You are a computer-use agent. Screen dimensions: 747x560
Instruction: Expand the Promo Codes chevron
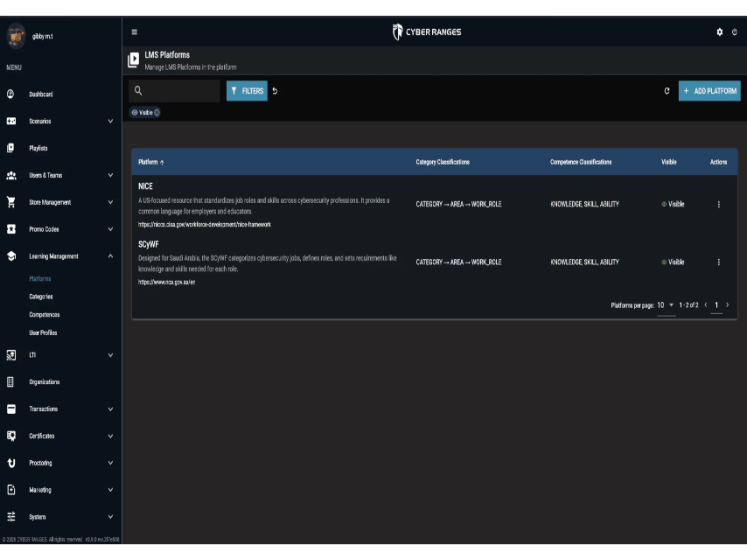(x=110, y=229)
